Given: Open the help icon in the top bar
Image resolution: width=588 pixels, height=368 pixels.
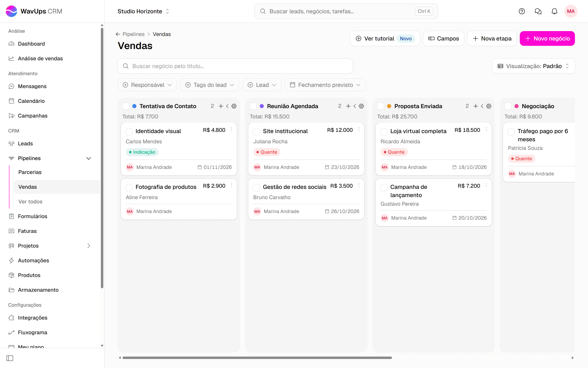Looking at the screenshot, I should click(x=522, y=11).
